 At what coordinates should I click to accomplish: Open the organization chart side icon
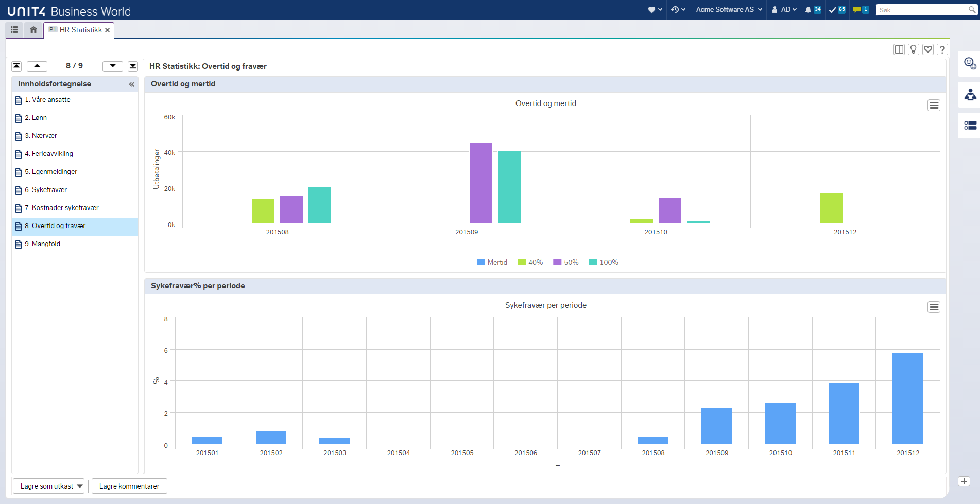pos(970,95)
